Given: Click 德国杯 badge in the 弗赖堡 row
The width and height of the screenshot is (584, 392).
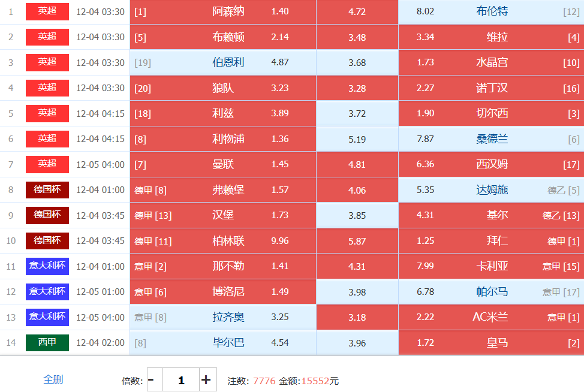Looking at the screenshot, I should 47,190.
